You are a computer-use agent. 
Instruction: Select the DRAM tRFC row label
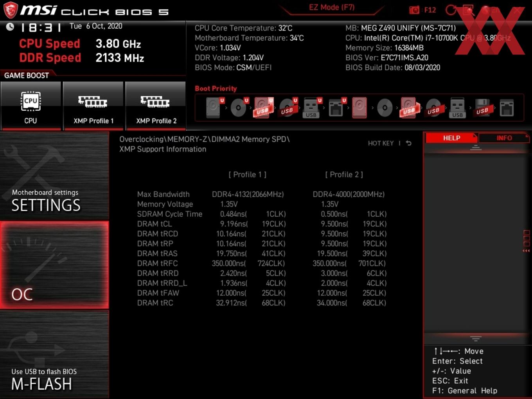157,263
